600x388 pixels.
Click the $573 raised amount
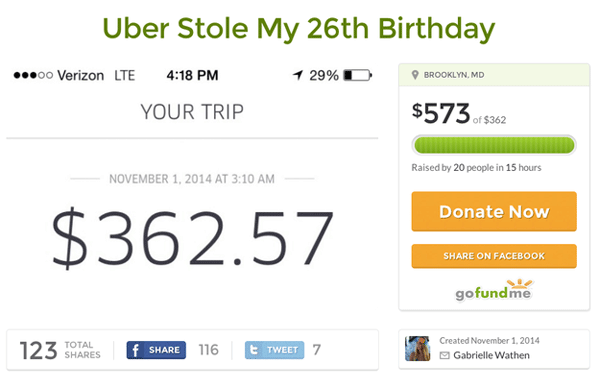tap(441, 113)
